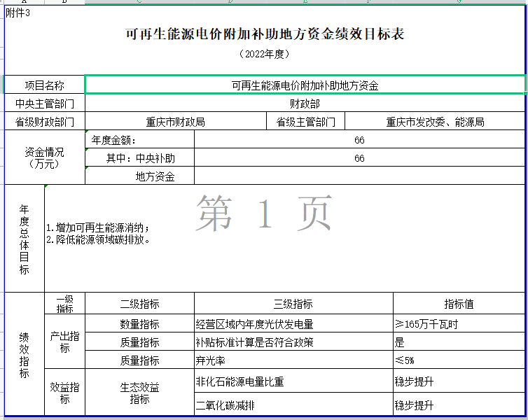Image resolution: width=528 pixels, height=420 pixels.
Task: Click the 重庆市发改委、能源局 cell
Action: [x=435, y=122]
